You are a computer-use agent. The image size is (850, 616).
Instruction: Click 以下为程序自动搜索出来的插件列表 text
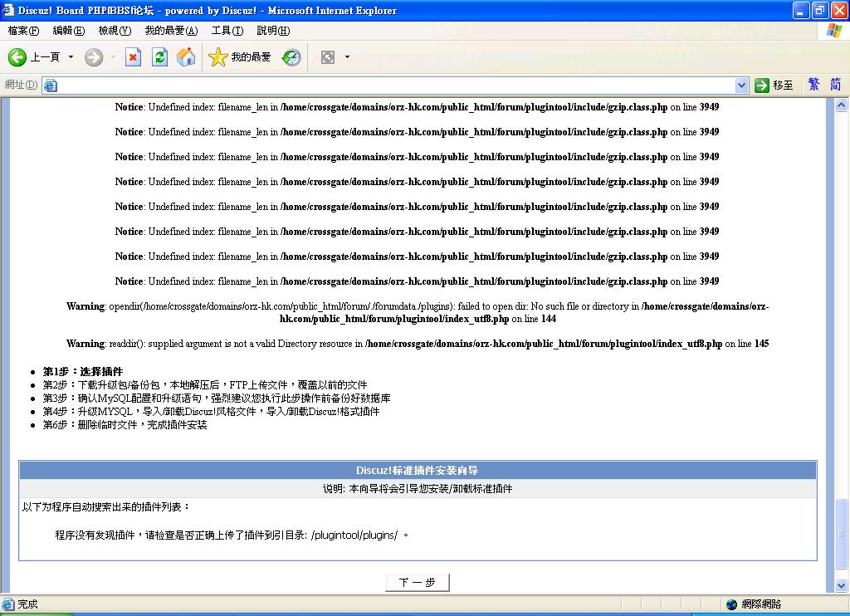[106, 507]
